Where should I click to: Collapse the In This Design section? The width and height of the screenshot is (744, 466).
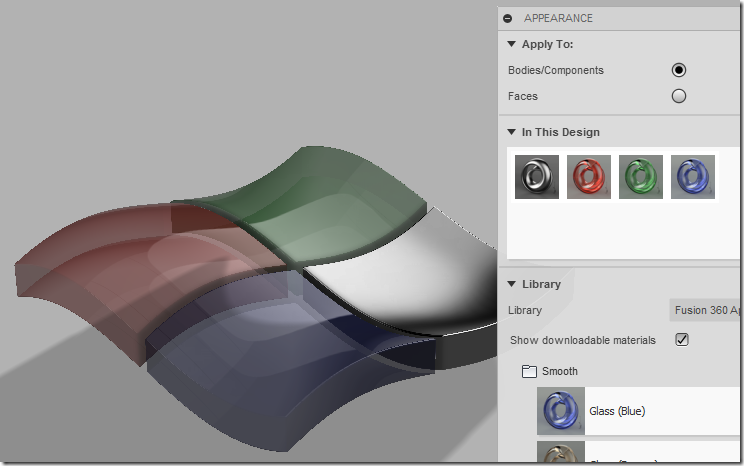[512, 132]
